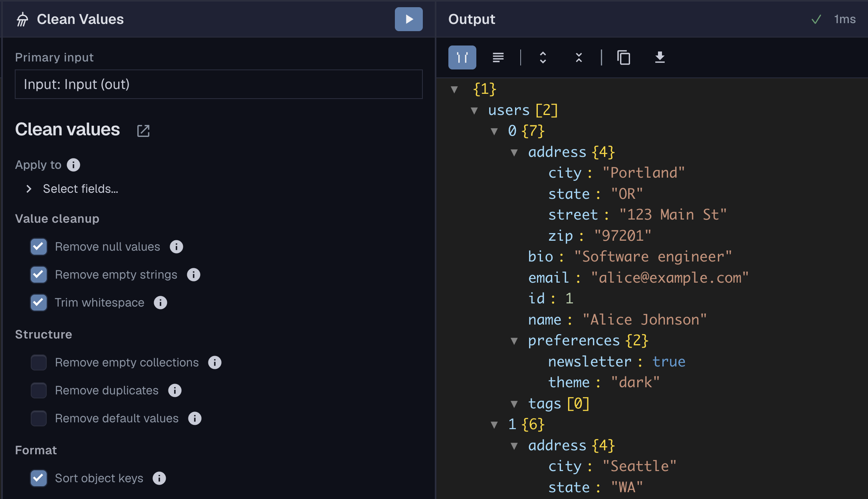The height and width of the screenshot is (499, 868).
Task: Run the Clean Values node
Action: (x=408, y=19)
